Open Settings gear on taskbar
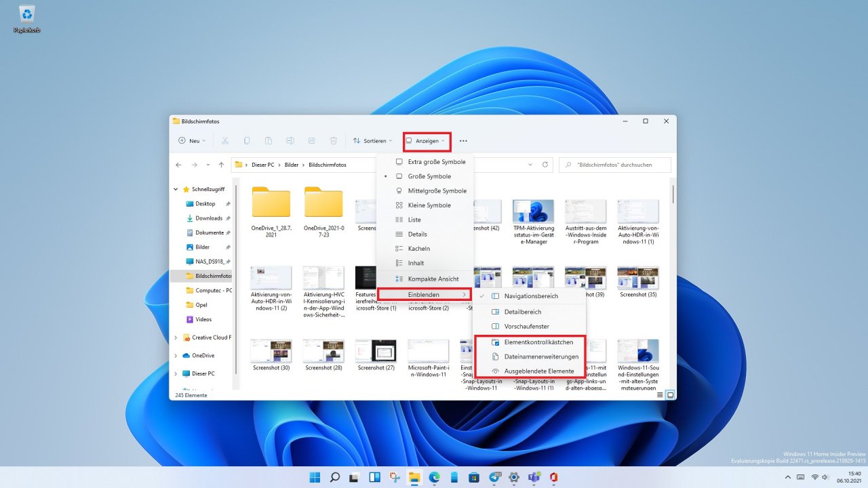The width and height of the screenshot is (868, 488). (x=514, y=477)
